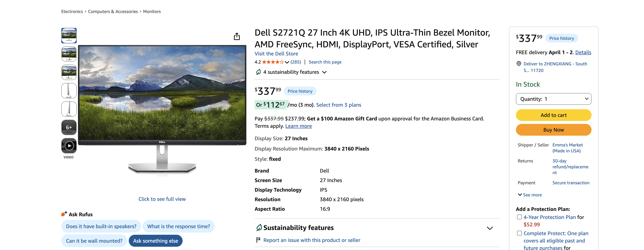Click the delivery location pin icon
Image resolution: width=644 pixels, height=250 pixels.
point(519,64)
